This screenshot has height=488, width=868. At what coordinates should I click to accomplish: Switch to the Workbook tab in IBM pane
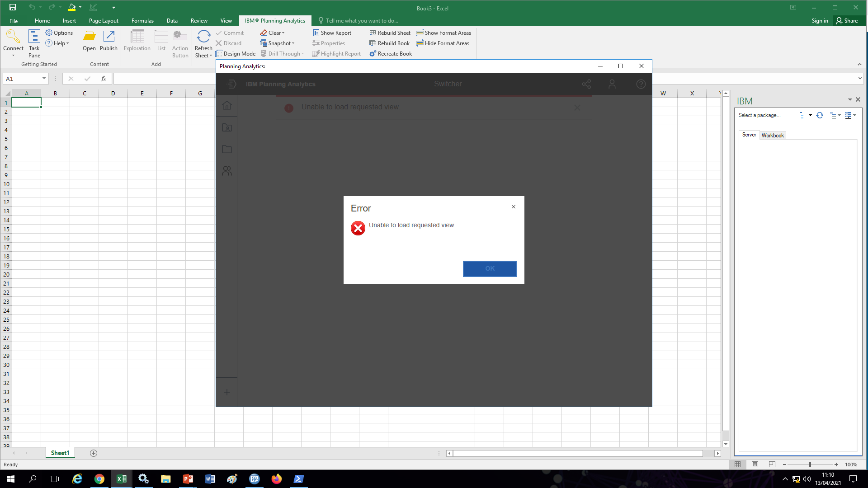773,135
